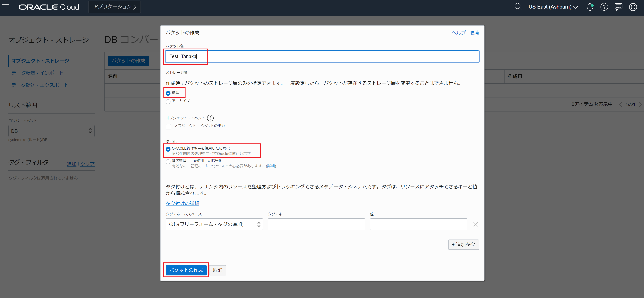Click the search magnifier icon

[518, 7]
